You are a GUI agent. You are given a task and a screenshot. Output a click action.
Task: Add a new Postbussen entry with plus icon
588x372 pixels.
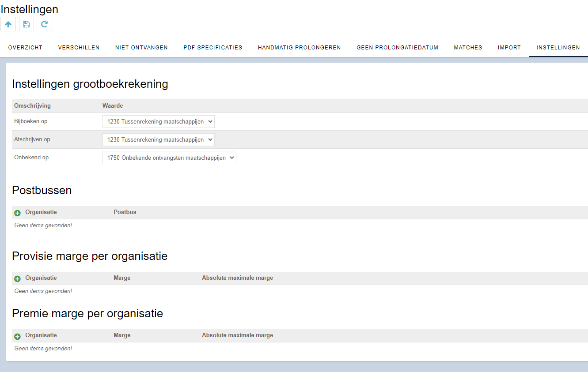(x=18, y=213)
